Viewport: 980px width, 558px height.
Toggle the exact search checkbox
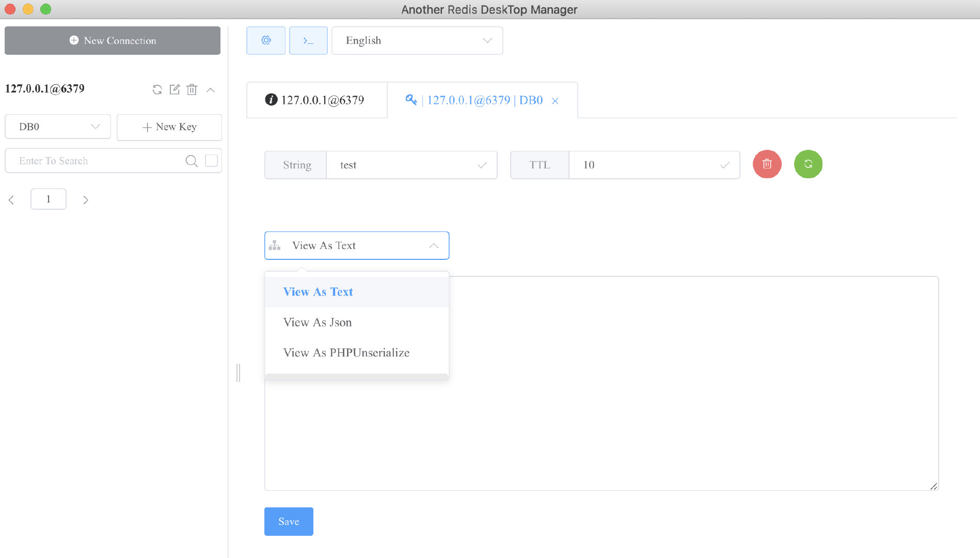coord(211,161)
